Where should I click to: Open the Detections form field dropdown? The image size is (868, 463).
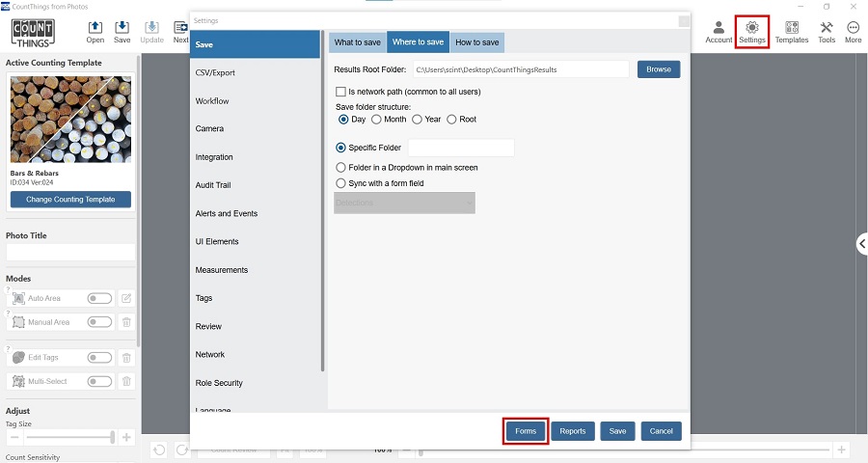(404, 204)
